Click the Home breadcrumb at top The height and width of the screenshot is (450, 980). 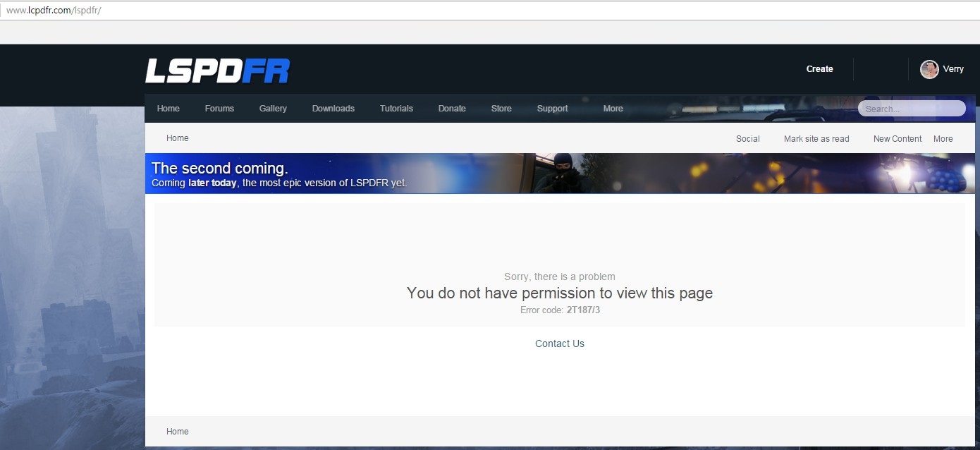(178, 138)
